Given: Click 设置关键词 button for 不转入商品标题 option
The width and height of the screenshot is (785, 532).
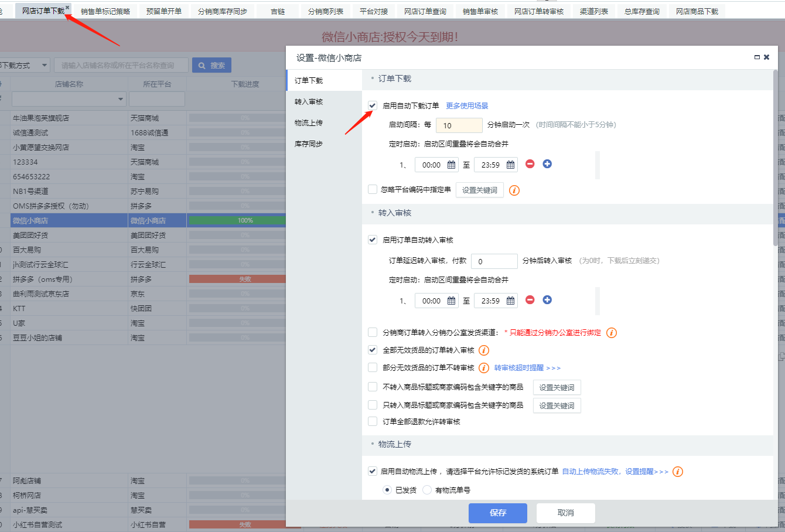Looking at the screenshot, I should (557, 387).
